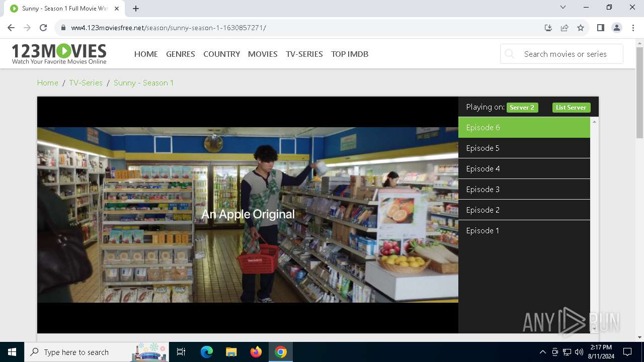Click the Chrome taskbar icon
This screenshot has height=362, width=644.
tap(281, 352)
